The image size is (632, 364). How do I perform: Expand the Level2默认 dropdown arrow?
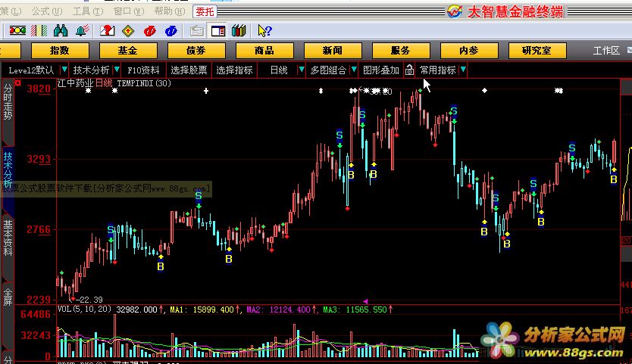pos(64,70)
